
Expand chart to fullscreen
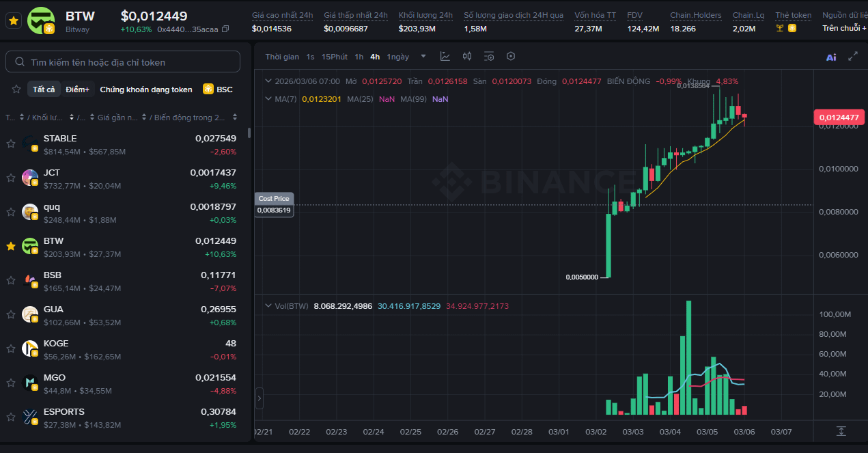pos(853,57)
